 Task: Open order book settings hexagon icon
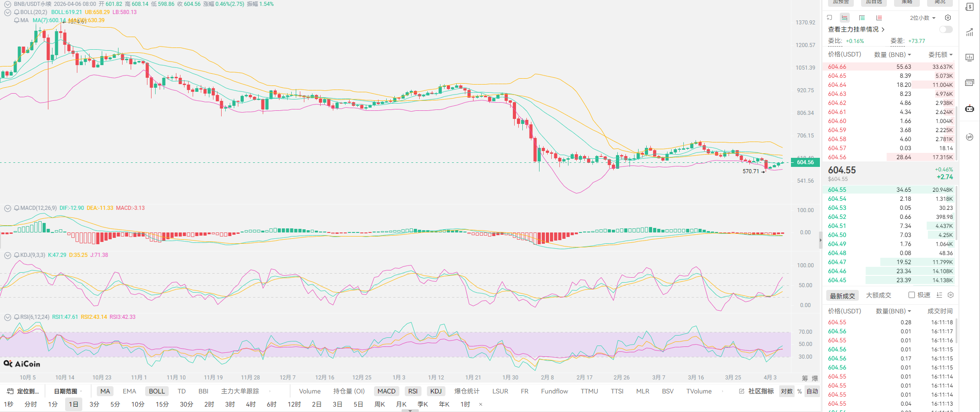tap(948, 18)
